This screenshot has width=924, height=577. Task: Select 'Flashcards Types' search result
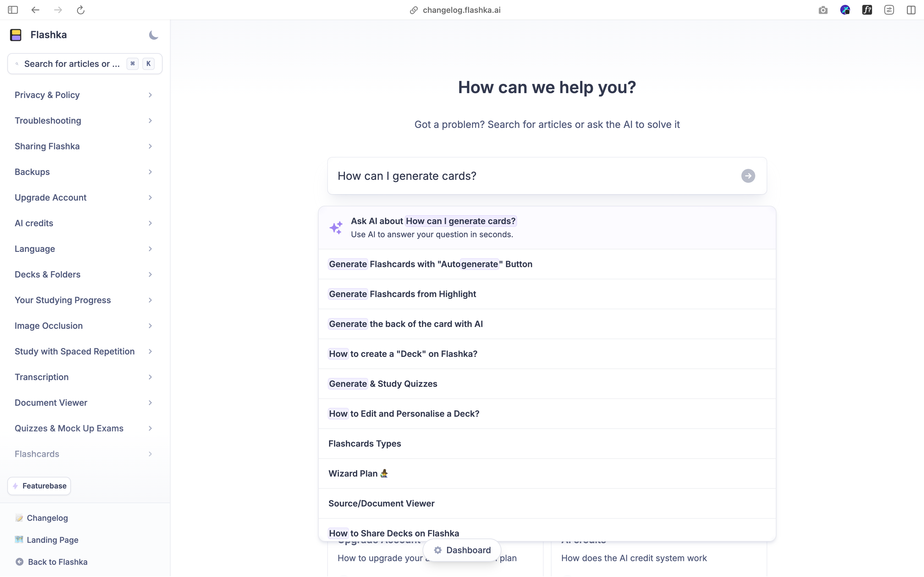pyautogui.click(x=365, y=443)
